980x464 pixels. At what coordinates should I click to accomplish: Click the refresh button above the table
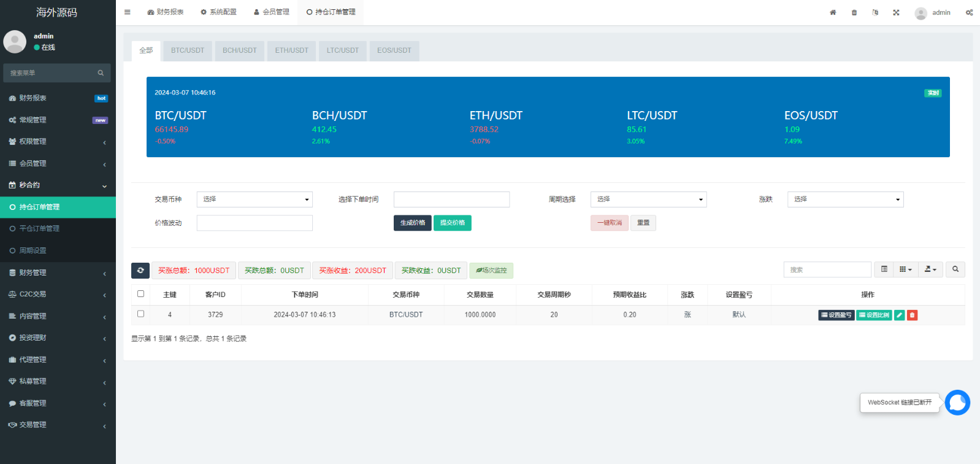(x=140, y=271)
